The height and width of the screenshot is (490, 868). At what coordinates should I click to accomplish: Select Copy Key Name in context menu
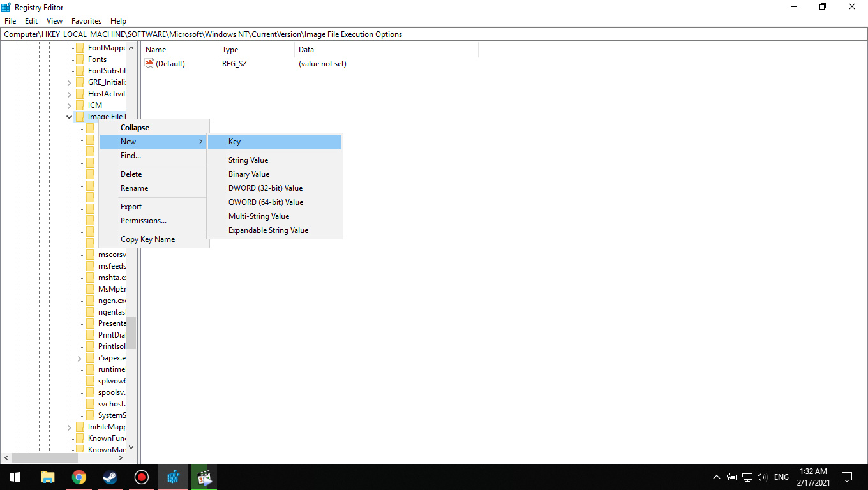(147, 239)
